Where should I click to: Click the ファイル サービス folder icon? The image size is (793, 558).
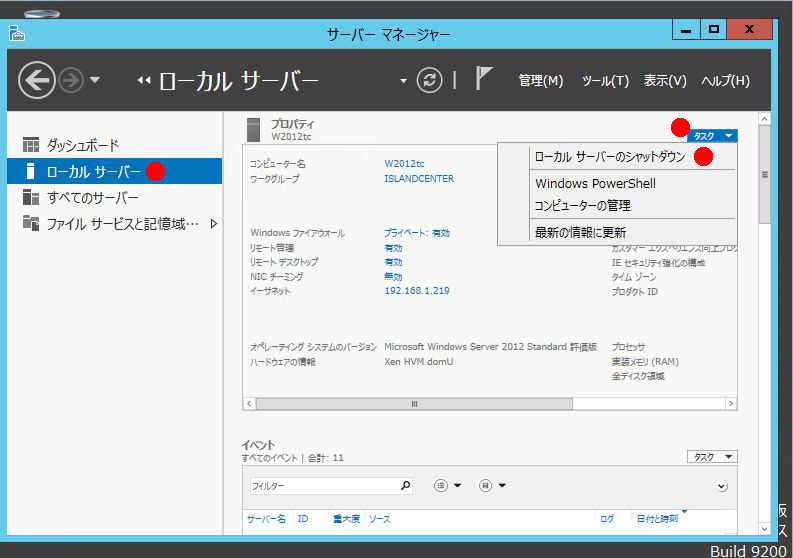(x=31, y=223)
